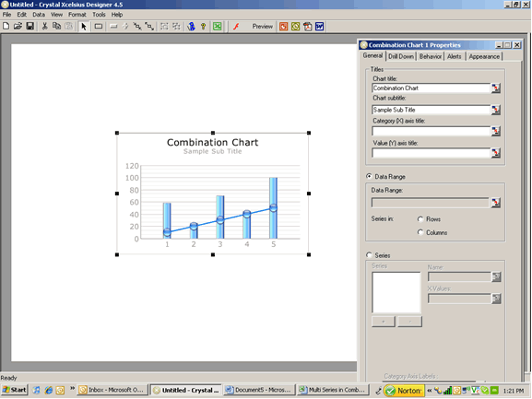Click the Preview button

262,26
